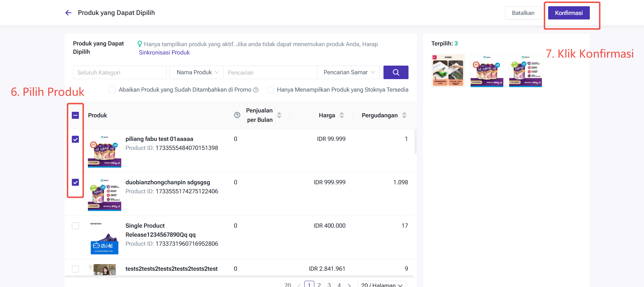Select the Single Product Release checkbox

(x=75, y=226)
